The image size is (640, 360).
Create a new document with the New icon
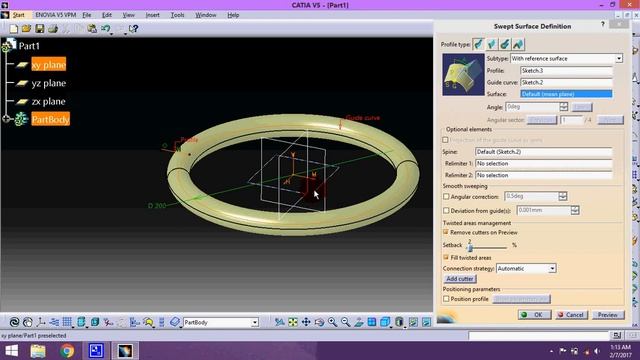pos(13,29)
